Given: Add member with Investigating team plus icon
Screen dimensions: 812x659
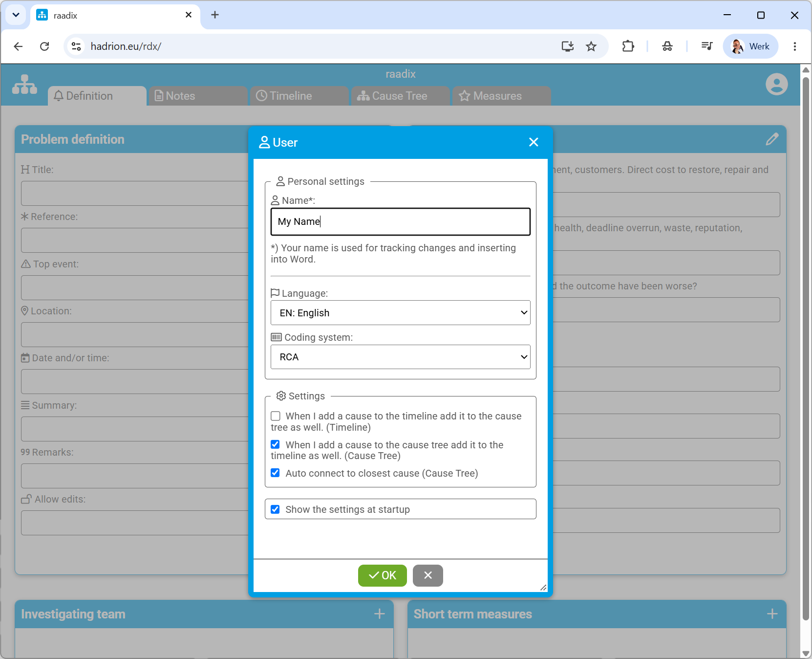Looking at the screenshot, I should click(x=380, y=614).
